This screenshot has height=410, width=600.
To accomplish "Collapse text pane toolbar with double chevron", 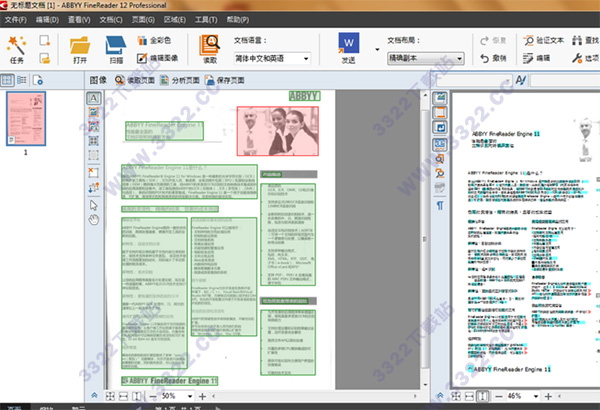I will point(440,396).
